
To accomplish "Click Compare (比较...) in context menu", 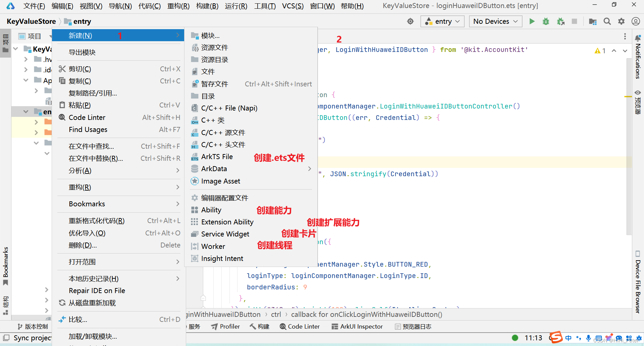I will pos(119,320).
